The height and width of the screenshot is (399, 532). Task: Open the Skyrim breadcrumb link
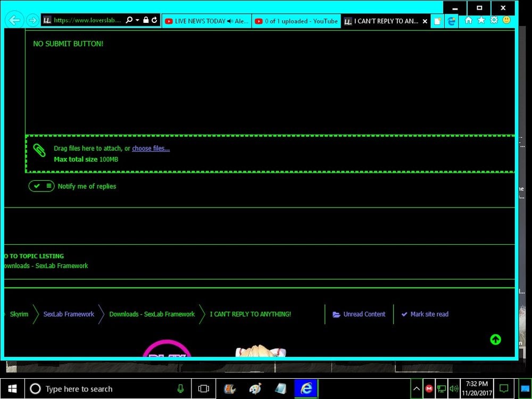click(19, 314)
